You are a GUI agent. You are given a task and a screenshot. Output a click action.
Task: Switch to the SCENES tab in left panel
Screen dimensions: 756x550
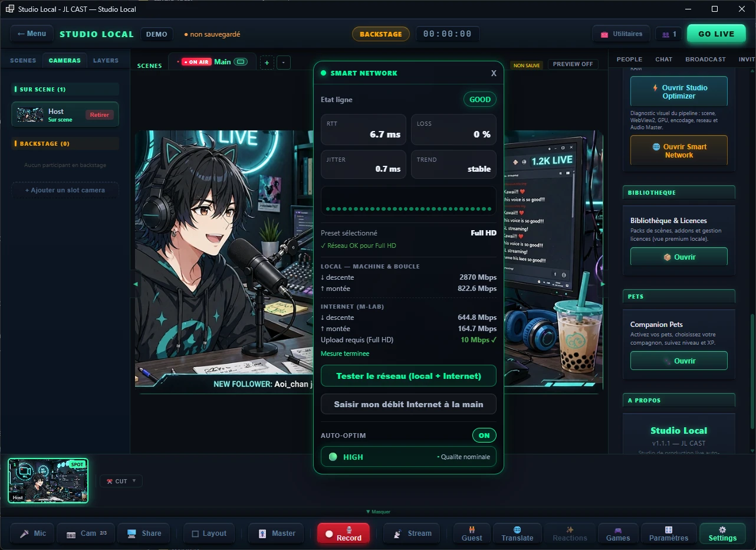pyautogui.click(x=23, y=60)
